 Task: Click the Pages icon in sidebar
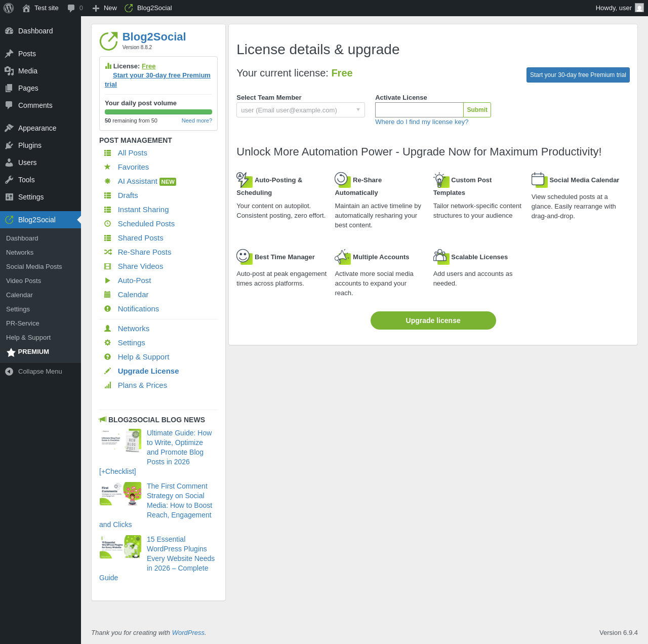[x=9, y=88]
